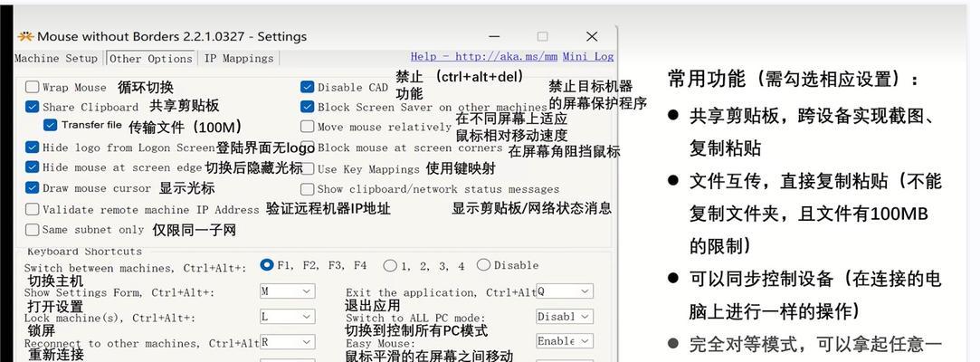Select the F1, F2, F3, F4 radio button

click(267, 265)
